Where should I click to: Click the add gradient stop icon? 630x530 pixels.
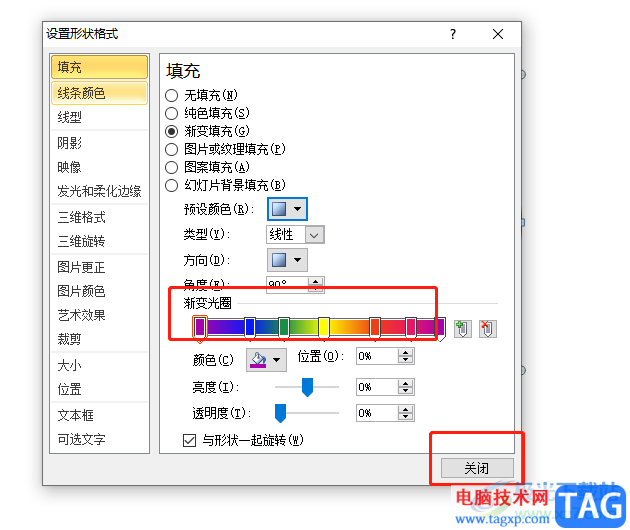coord(462,329)
